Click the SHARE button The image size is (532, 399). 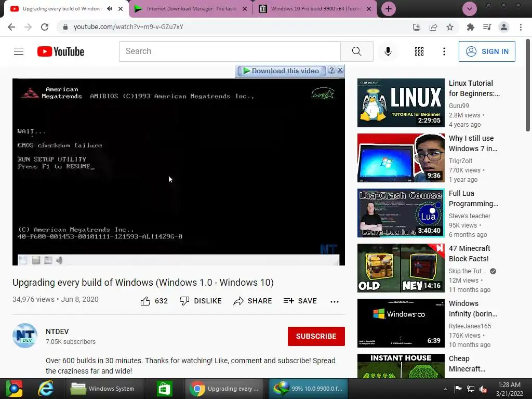point(253,301)
